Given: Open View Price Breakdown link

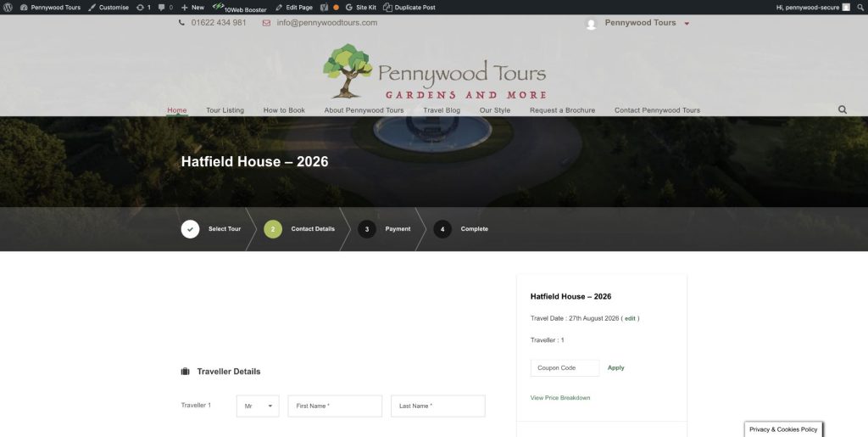Looking at the screenshot, I should pos(560,398).
